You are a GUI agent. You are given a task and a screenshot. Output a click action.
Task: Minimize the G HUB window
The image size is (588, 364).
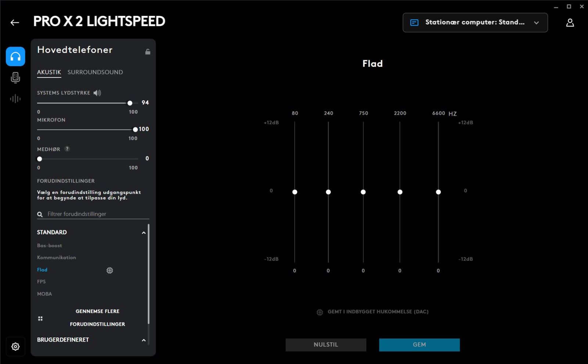pos(556,7)
